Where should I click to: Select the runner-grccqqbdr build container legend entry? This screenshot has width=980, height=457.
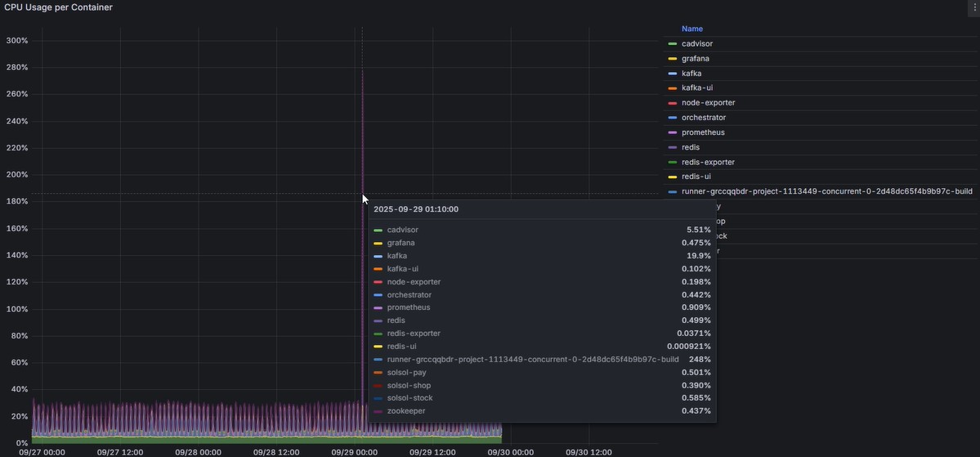coord(827,191)
